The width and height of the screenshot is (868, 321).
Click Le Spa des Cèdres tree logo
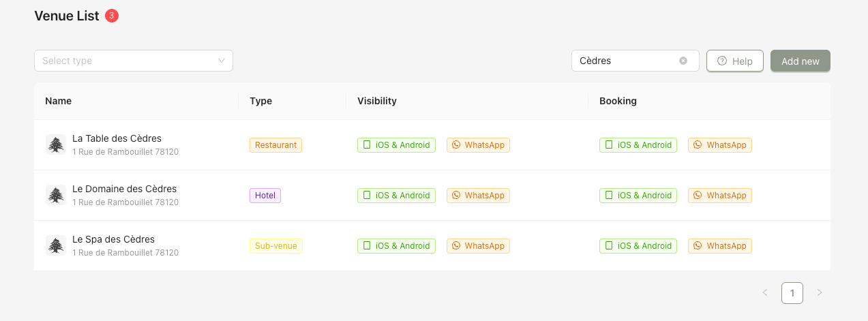56,245
